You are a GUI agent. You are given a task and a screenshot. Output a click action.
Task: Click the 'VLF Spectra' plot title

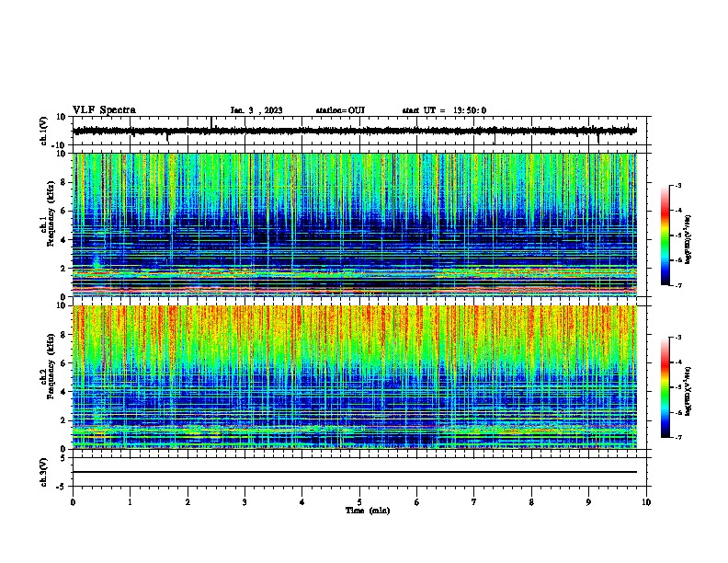[x=104, y=110]
